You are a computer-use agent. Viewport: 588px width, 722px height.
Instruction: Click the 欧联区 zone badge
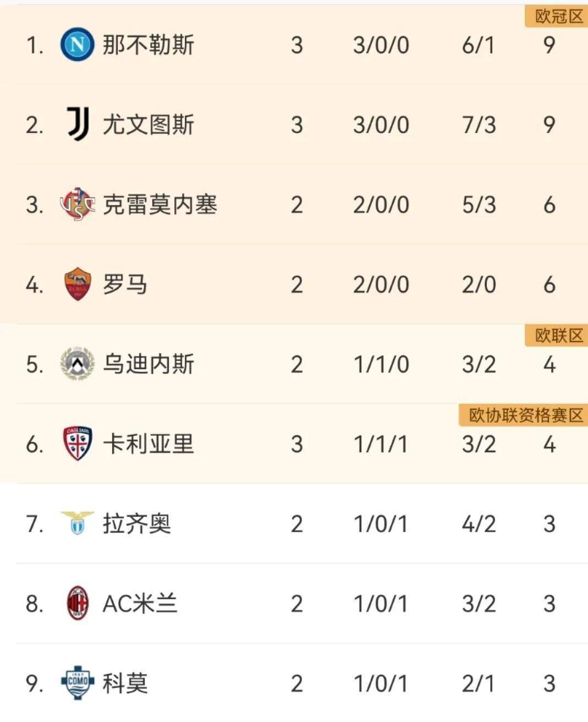(x=558, y=335)
